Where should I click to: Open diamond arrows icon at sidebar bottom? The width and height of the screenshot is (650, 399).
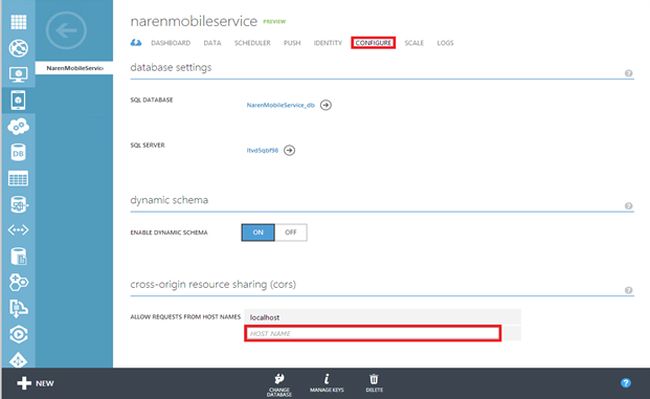click(x=18, y=360)
